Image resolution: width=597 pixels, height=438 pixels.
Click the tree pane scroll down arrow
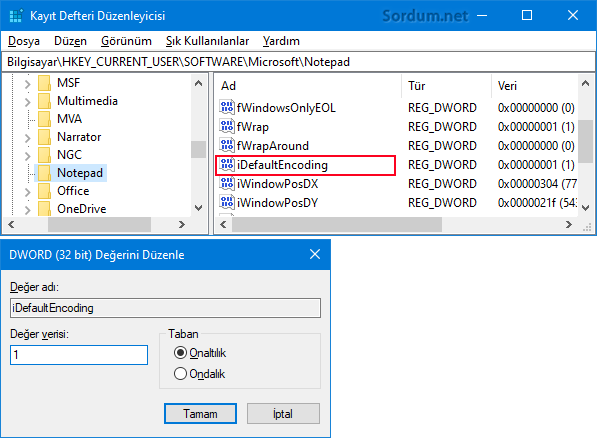click(x=198, y=208)
